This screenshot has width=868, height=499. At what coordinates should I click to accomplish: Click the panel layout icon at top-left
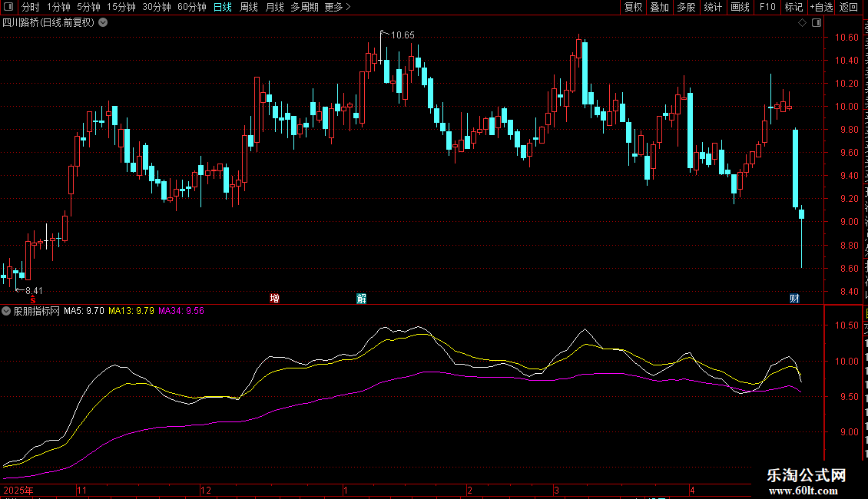[x=8, y=7]
